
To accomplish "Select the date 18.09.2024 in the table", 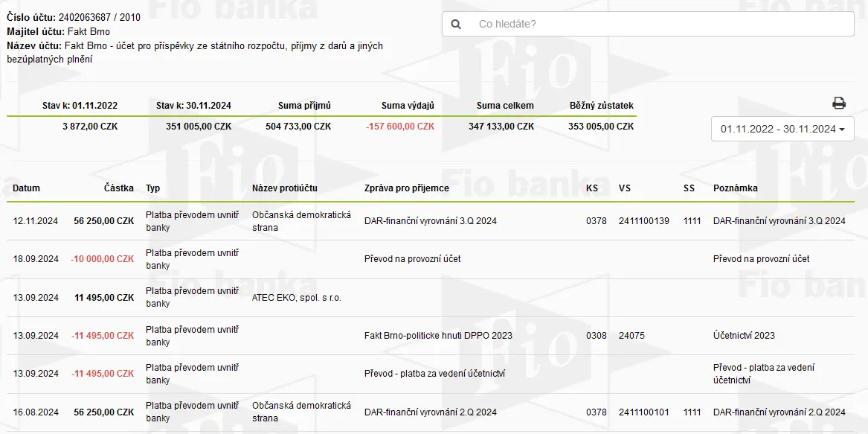I will tap(36, 259).
